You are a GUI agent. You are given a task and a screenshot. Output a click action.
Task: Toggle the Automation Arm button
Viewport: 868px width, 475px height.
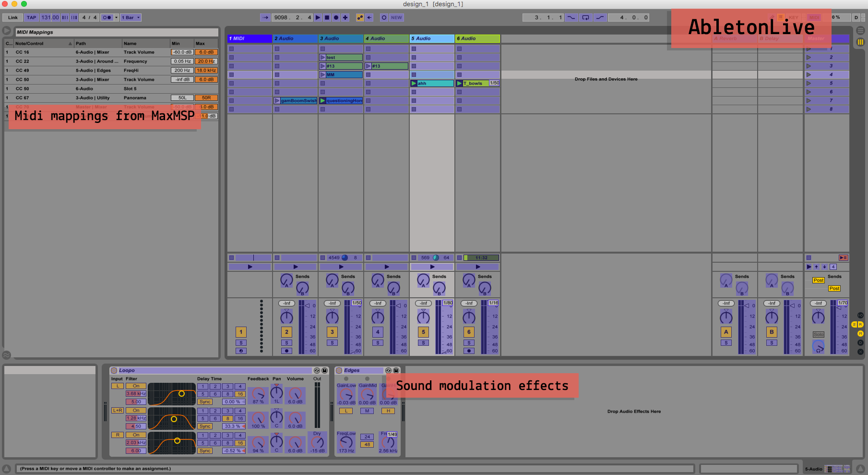point(360,17)
